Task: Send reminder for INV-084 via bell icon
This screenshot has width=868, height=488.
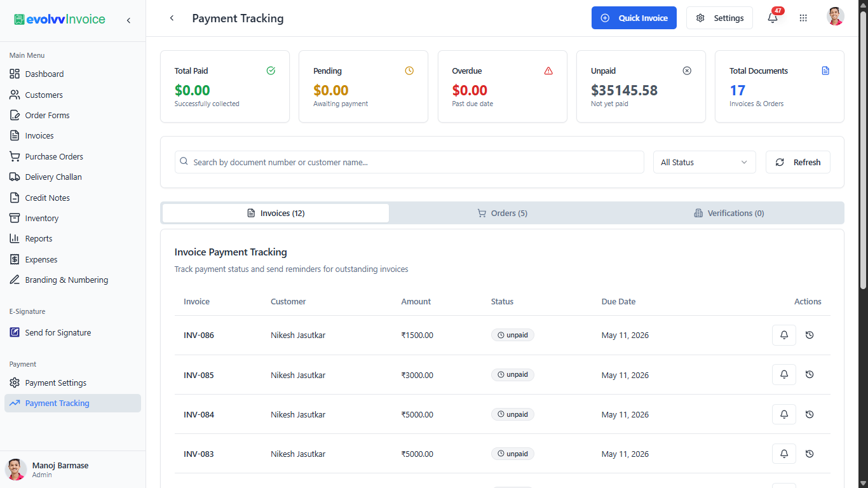Action: 784,414
